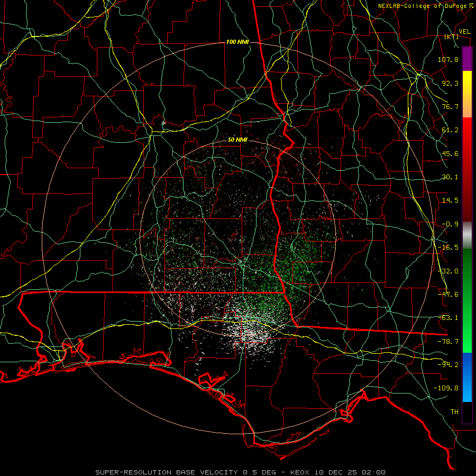Click the -16.5 value on velocity scale
This screenshot has height=476, width=476.
tap(448, 248)
